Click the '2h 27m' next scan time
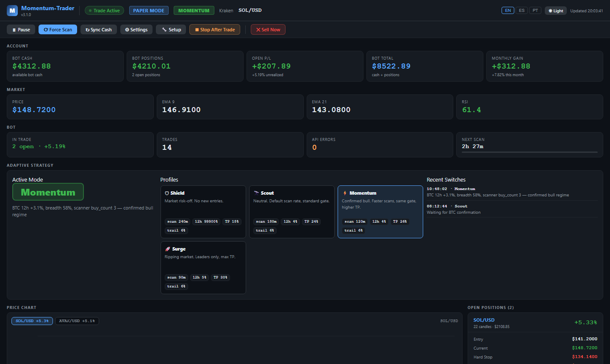 (x=473, y=146)
